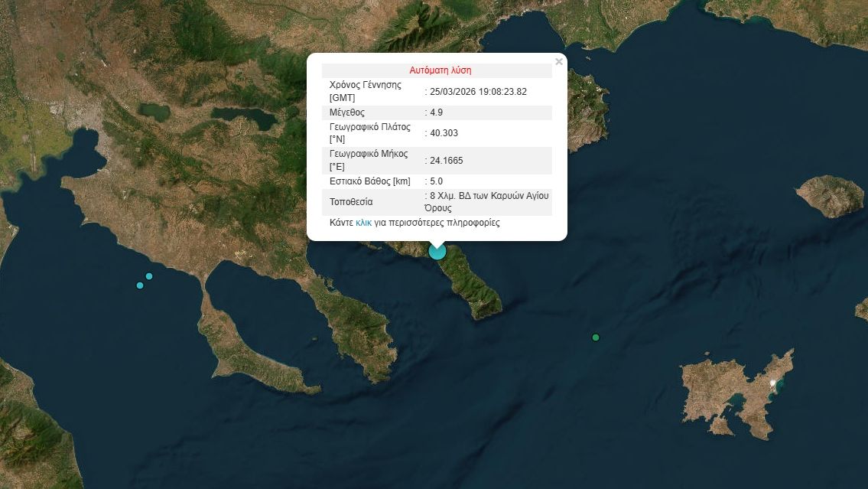Click the latitude value 40.303
The width and height of the screenshot is (868, 489).
click(444, 133)
